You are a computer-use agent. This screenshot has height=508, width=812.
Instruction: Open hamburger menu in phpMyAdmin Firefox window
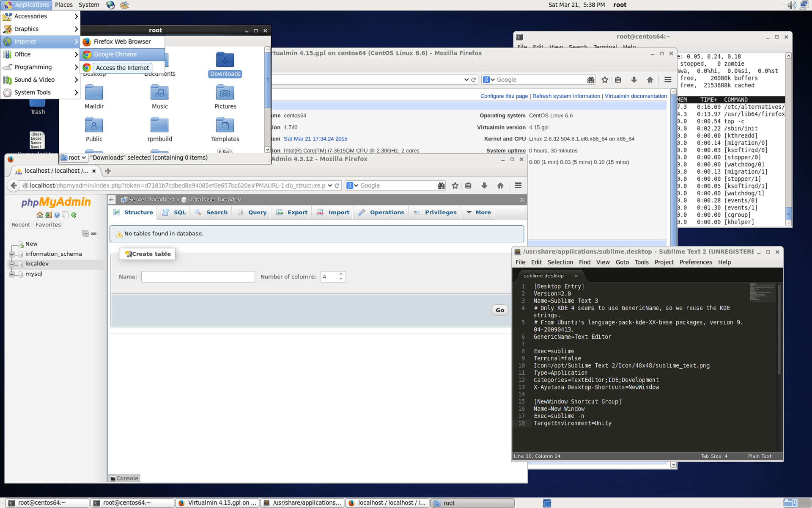tap(518, 185)
